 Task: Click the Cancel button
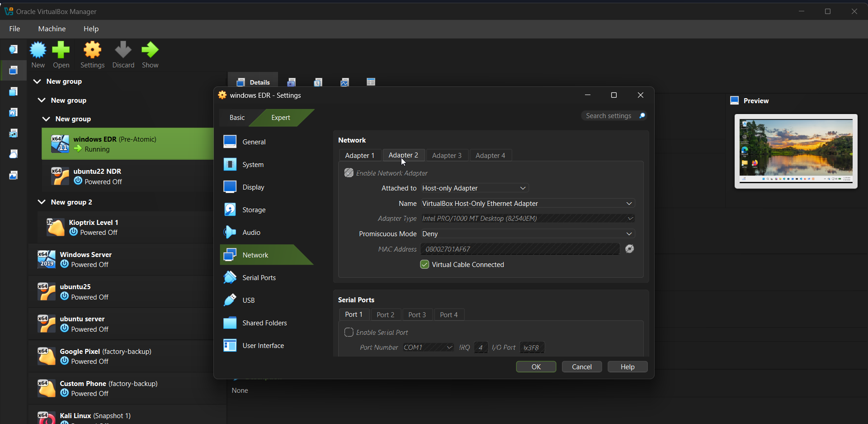(581, 367)
